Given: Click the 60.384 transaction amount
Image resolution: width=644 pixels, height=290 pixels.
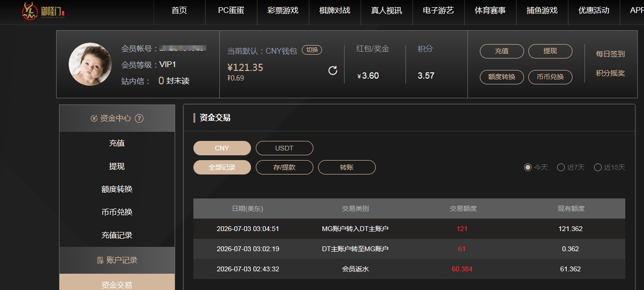Looking at the screenshot, I should point(462,269).
